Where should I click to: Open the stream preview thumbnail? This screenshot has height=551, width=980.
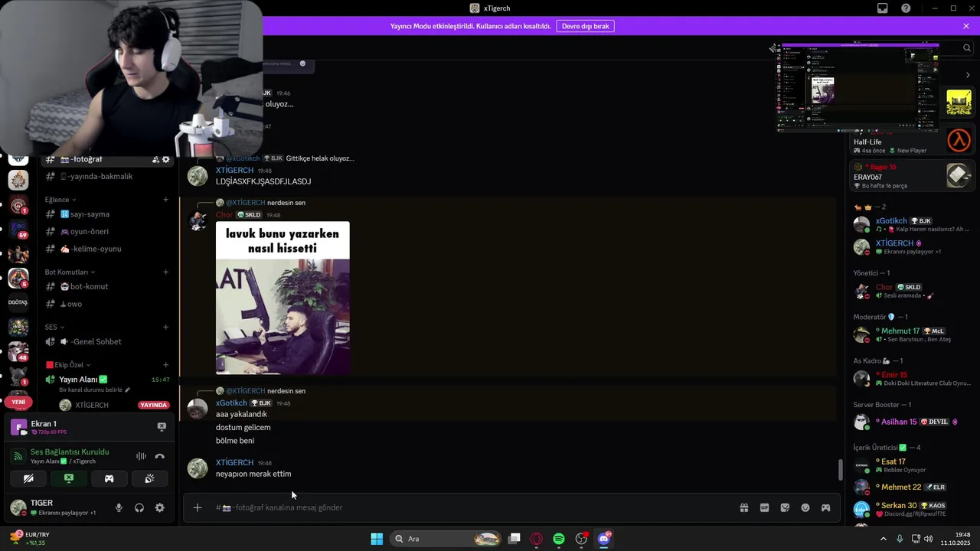[x=857, y=88]
